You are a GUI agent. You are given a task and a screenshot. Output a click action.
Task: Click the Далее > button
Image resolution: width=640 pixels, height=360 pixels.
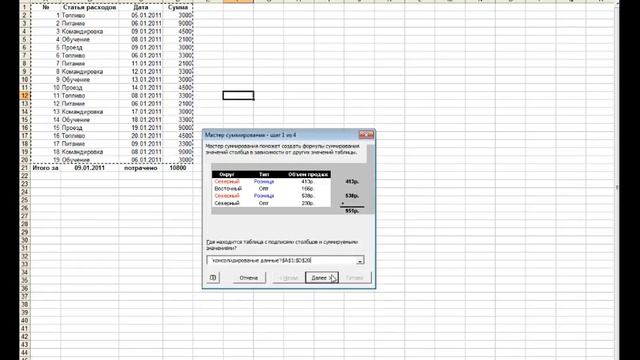tap(322, 278)
